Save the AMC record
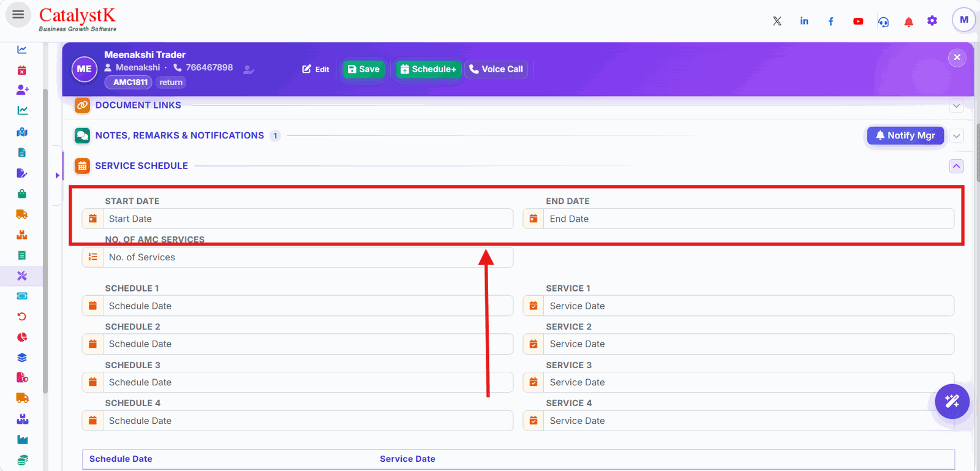 click(x=364, y=69)
